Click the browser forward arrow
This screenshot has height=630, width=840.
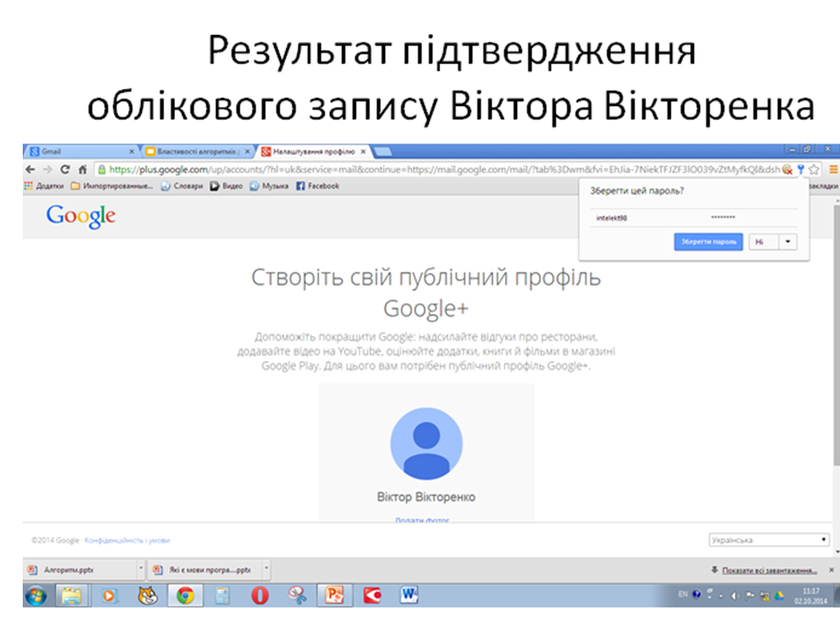coord(47,169)
